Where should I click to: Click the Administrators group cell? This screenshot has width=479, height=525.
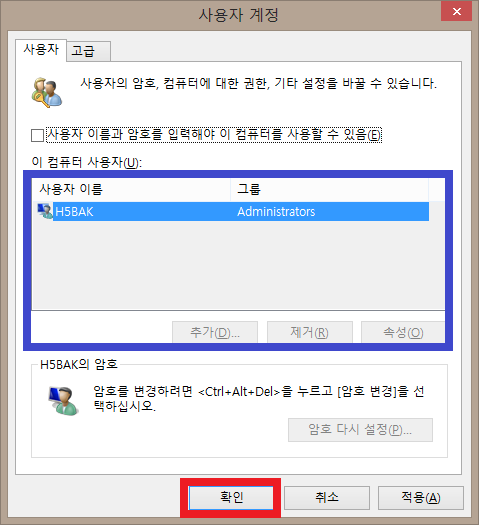(x=276, y=212)
